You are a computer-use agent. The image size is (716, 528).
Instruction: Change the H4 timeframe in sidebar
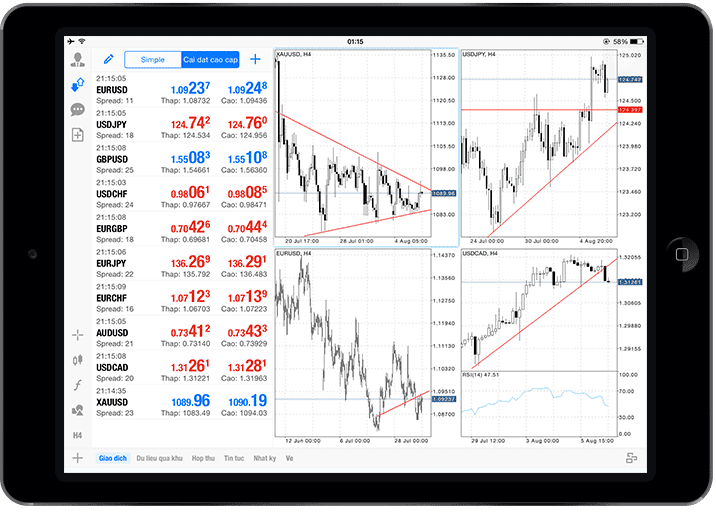tap(78, 435)
